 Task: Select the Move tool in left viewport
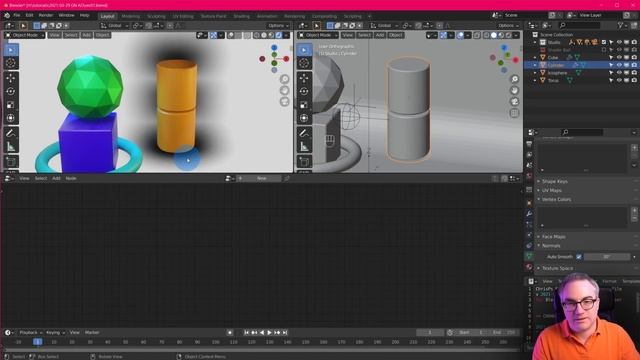[11, 78]
